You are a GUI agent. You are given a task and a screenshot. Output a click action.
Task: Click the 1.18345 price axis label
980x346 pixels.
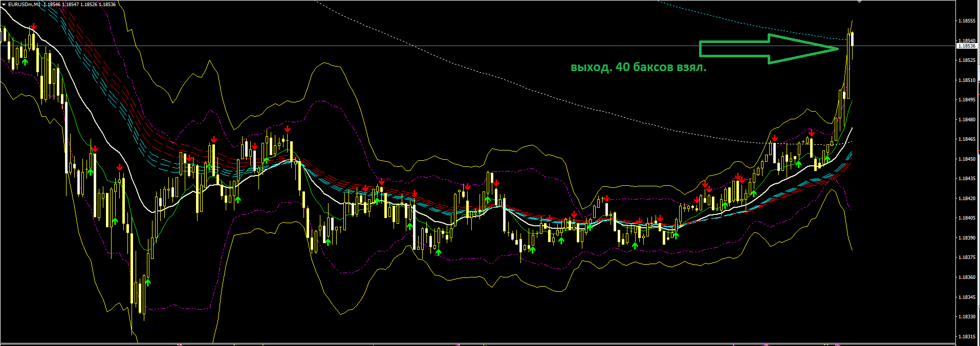pyautogui.click(x=967, y=297)
